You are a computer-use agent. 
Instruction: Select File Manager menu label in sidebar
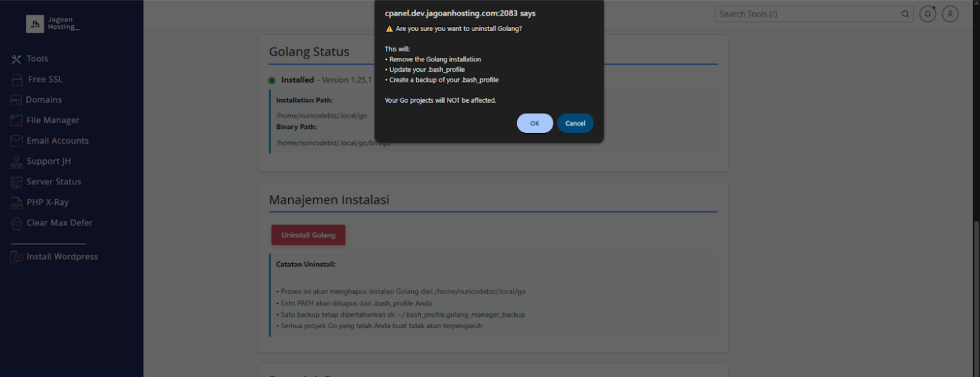(x=53, y=121)
